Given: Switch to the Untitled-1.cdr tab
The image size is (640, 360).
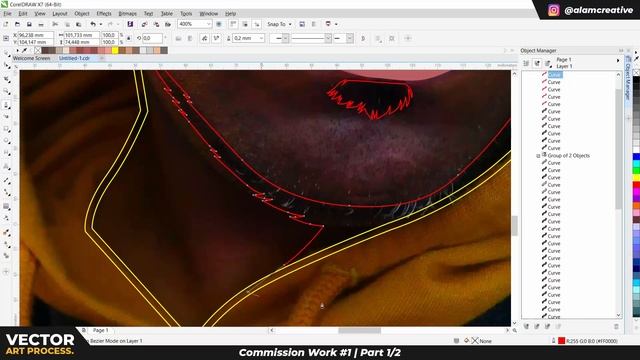Looking at the screenshot, I should click(74, 58).
